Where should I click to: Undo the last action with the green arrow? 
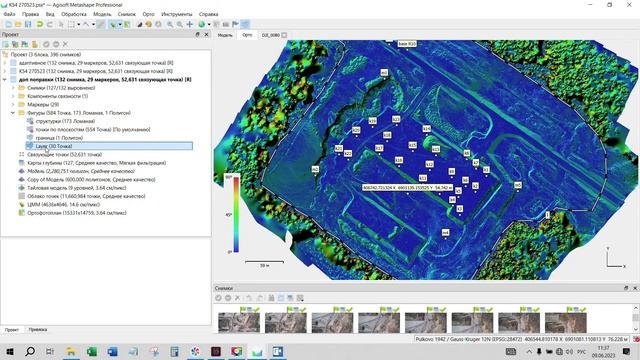tap(40, 24)
